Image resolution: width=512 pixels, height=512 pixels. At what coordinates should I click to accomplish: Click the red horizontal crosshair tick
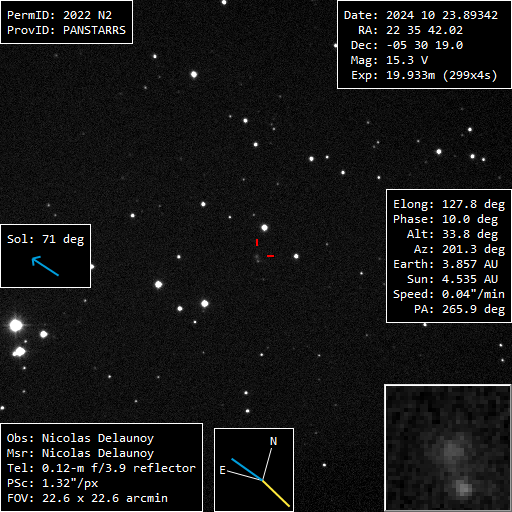click(270, 256)
